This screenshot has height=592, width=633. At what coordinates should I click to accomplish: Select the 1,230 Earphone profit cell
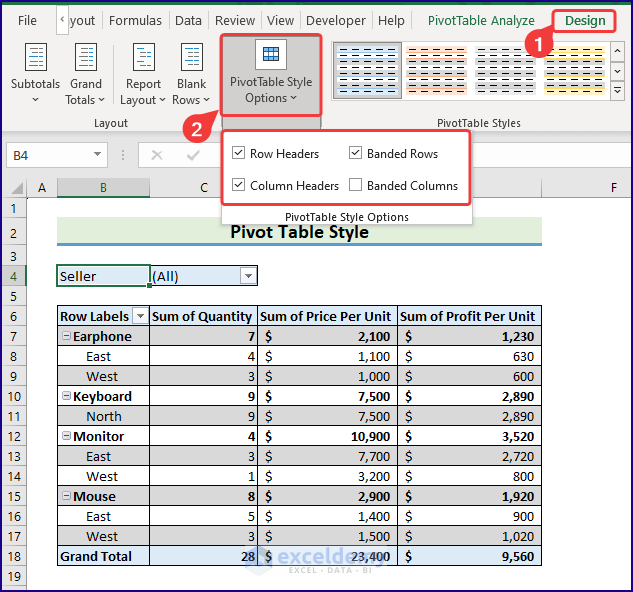click(469, 336)
